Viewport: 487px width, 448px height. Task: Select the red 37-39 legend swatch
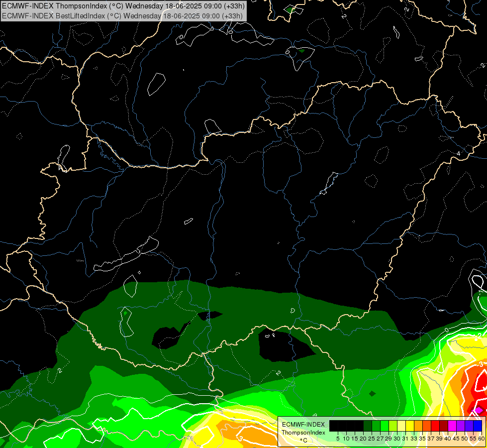pyautogui.click(x=435, y=426)
